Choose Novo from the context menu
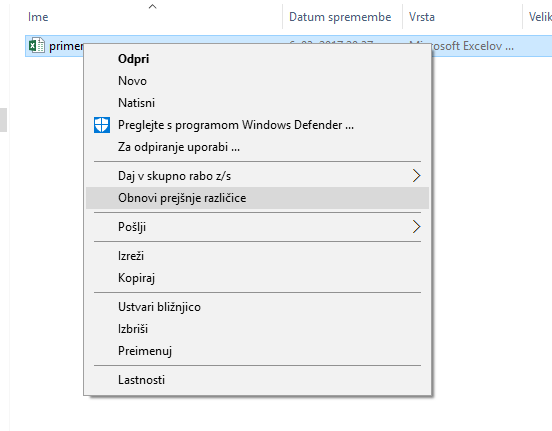552x431 pixels. 132,81
